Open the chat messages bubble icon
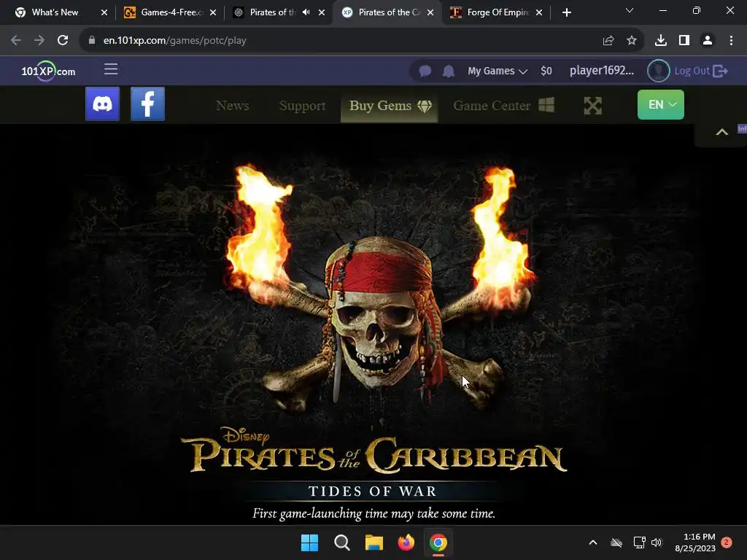The image size is (747, 560). click(x=425, y=71)
